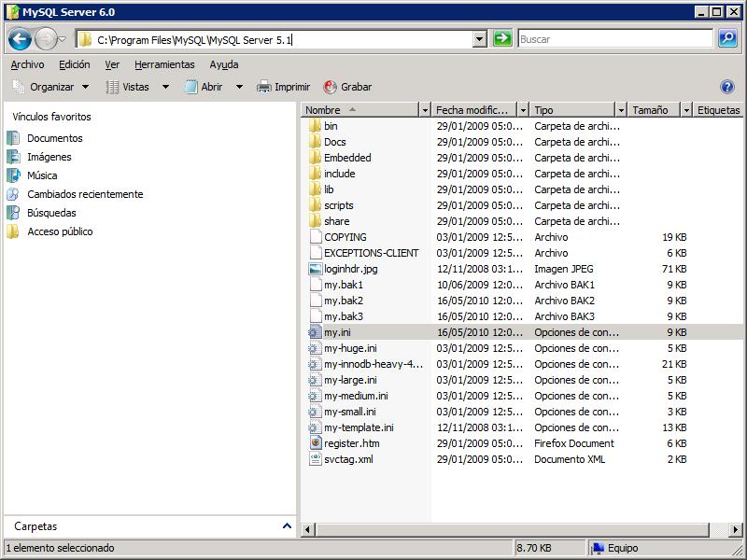Screen dimensions: 747x560
Task: Open Música favorite link
Action: (x=42, y=175)
